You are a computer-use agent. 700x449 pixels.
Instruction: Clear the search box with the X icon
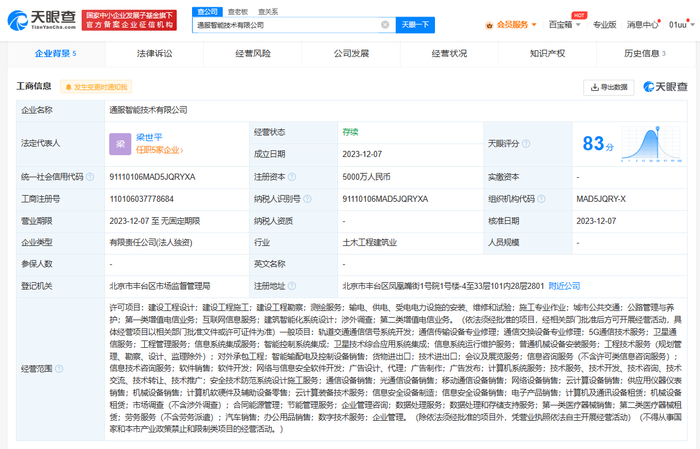tap(385, 25)
